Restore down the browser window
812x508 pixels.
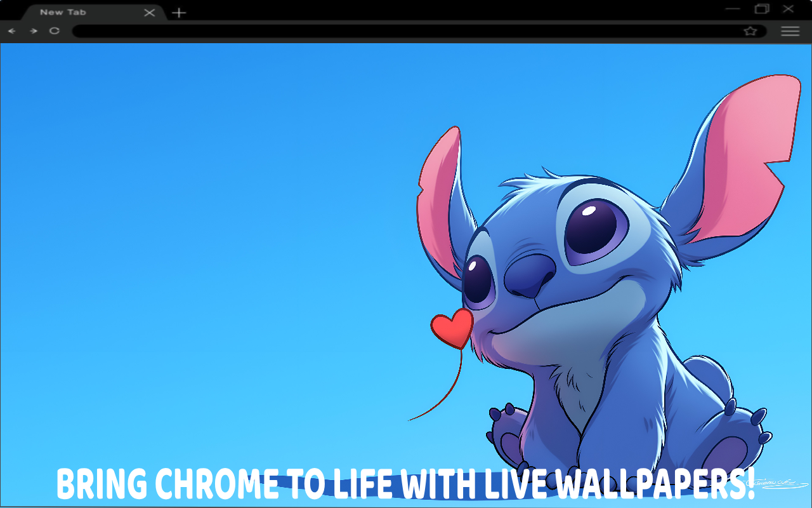click(762, 9)
